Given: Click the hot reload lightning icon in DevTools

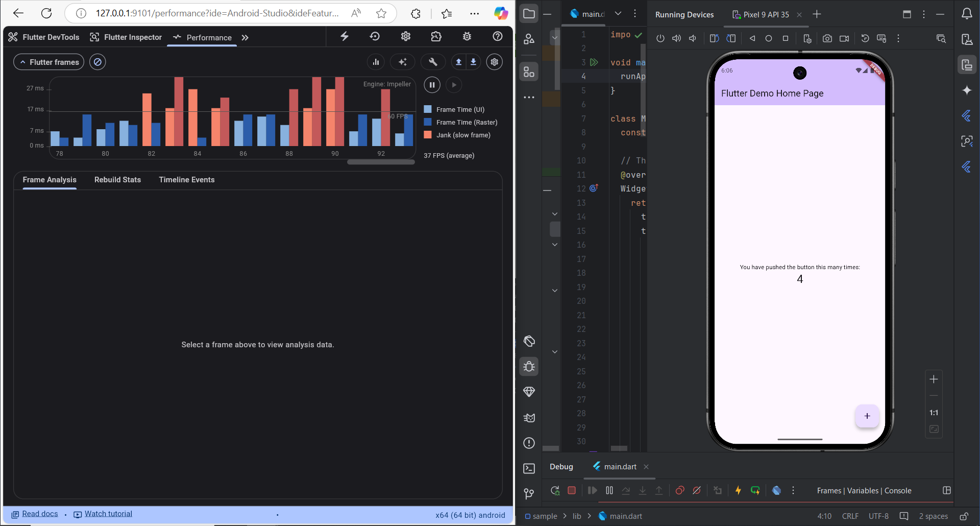Looking at the screenshot, I should (x=345, y=36).
